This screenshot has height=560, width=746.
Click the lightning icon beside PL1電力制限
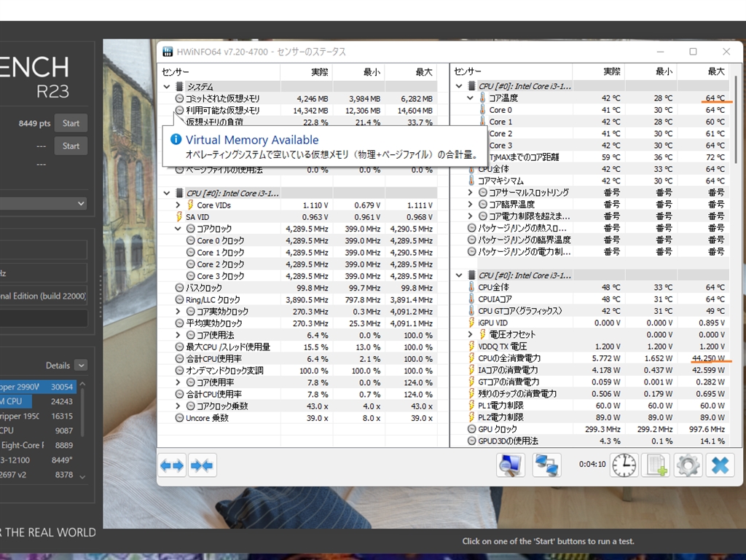pyautogui.click(x=471, y=405)
